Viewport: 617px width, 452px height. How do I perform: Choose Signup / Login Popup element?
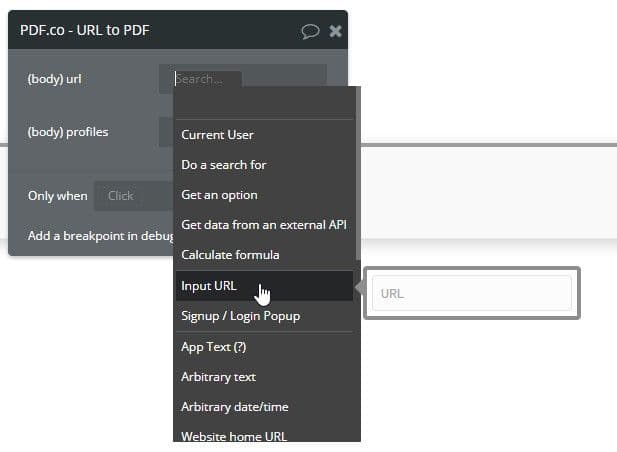point(240,316)
